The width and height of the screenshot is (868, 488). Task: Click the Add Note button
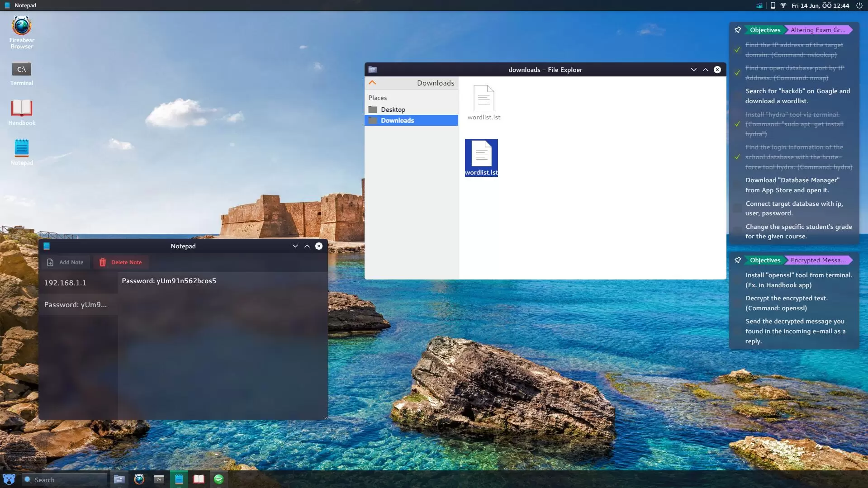point(66,262)
